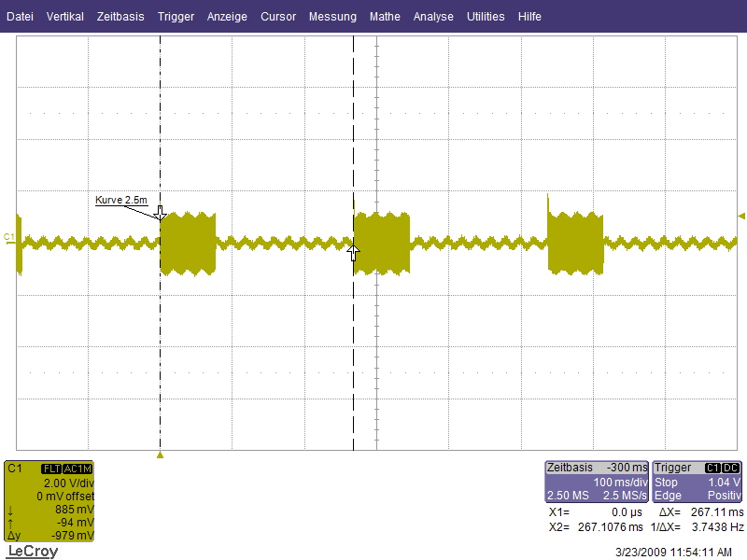Click the 2.5 MS/s sample rate

tap(626, 496)
